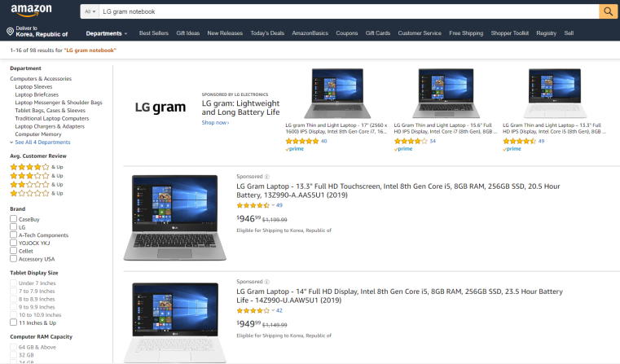Go to Gift Cards navigation item
620x364 pixels.
point(377,33)
